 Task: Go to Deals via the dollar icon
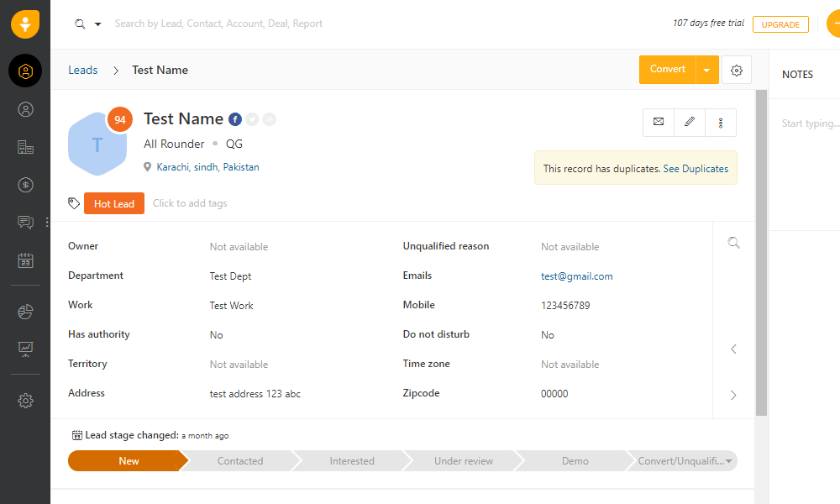click(x=25, y=185)
